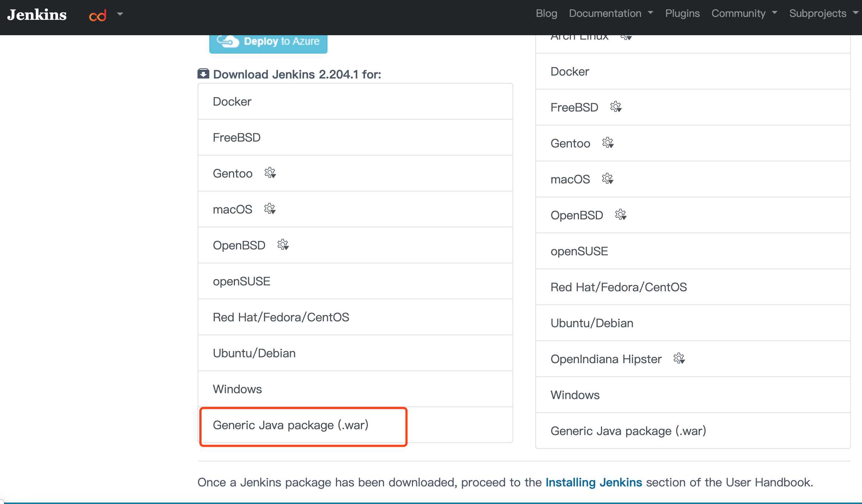This screenshot has width=862, height=504.
Task: Choose Red Hat/Fedora/CentOS in left list
Action: 355,317
